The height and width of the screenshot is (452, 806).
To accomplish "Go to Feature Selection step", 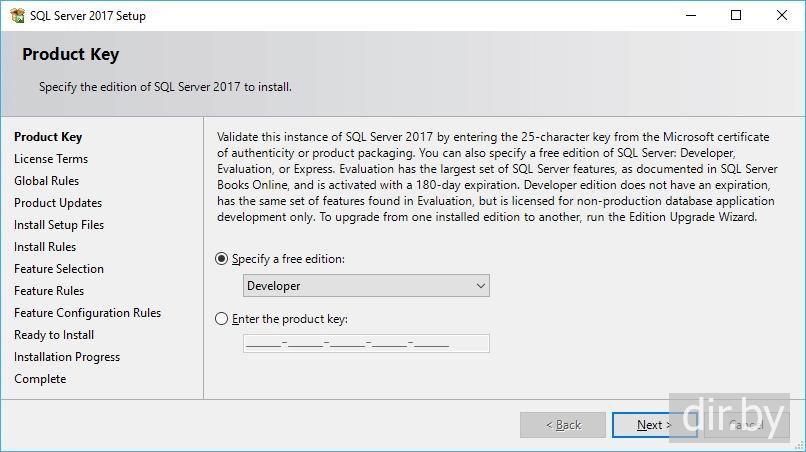I will (59, 269).
